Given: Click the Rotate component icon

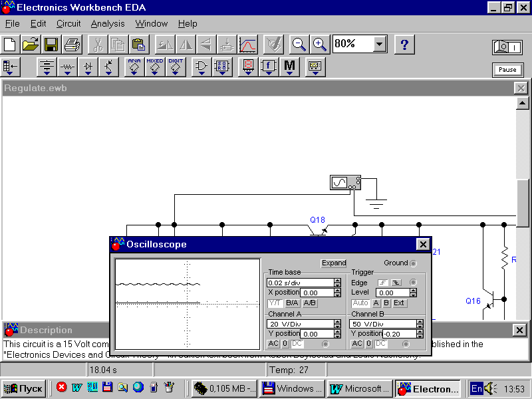Looking at the screenshot, I should tap(165, 45).
